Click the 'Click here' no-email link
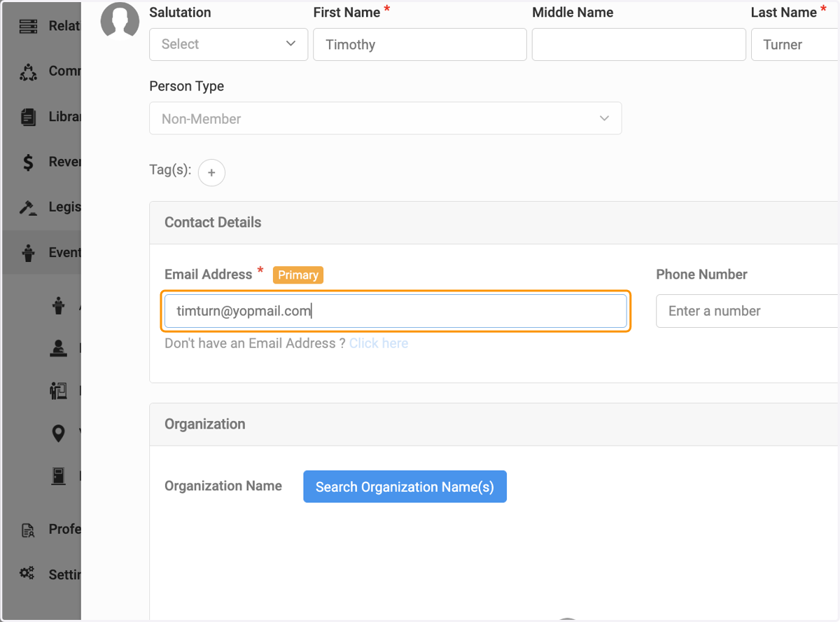 coord(379,343)
